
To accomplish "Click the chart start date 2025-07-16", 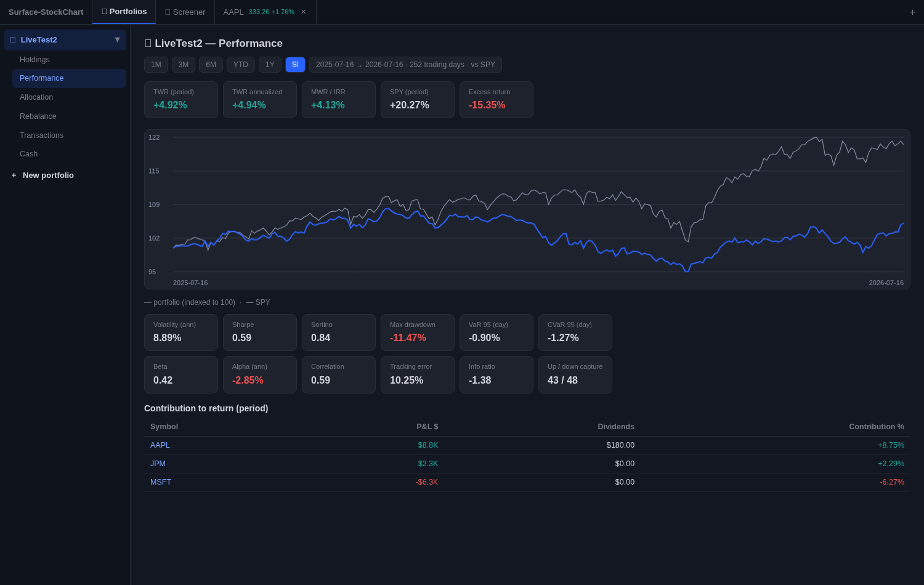I will pyautogui.click(x=190, y=283).
